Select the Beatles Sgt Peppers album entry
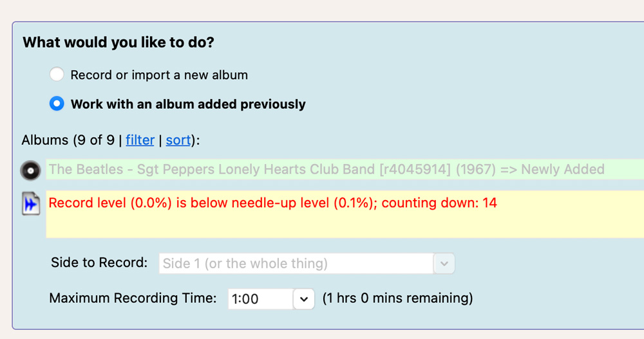 (277, 170)
